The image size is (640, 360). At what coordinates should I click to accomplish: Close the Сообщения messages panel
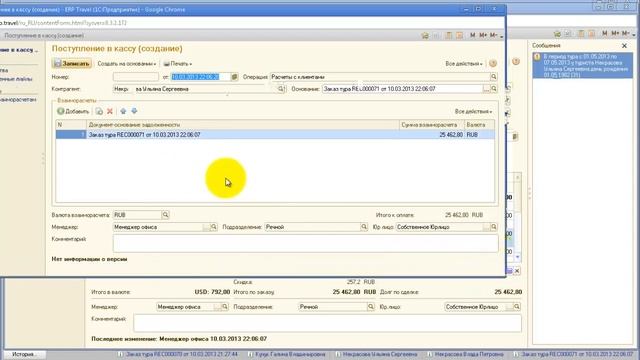(624, 46)
